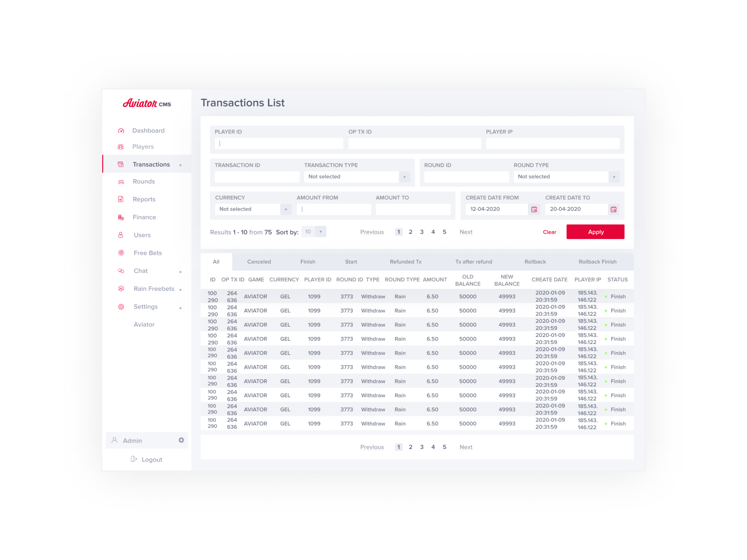Switch to the Tx after refund tab
This screenshot has width=747, height=560.
[474, 262]
